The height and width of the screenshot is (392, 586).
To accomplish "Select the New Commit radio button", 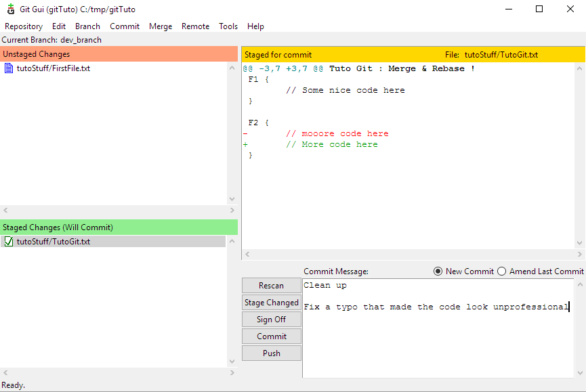I will [438, 271].
